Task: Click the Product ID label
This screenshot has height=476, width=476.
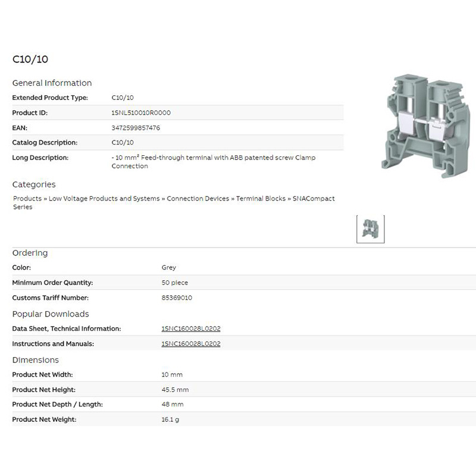Action: pos(30,112)
